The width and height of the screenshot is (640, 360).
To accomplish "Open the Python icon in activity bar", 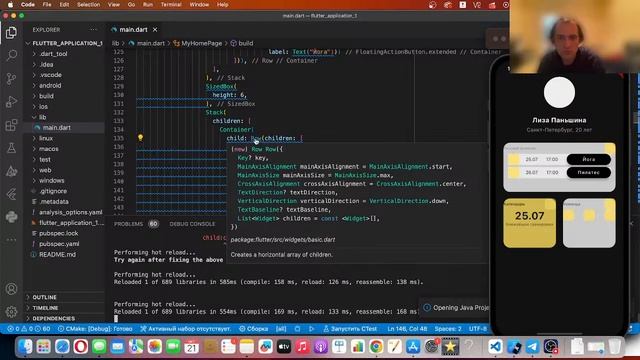I will click(x=11, y=217).
